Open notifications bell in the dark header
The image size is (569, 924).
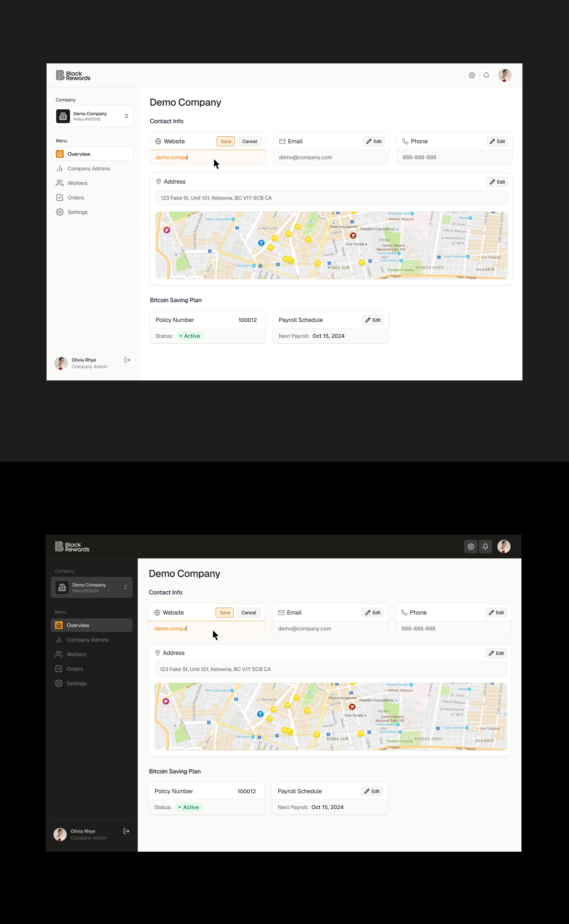click(485, 546)
